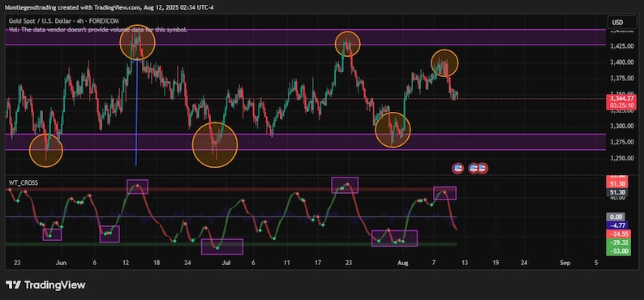
Task: Select the orange circle near the August 1 low
Action: pos(393,130)
